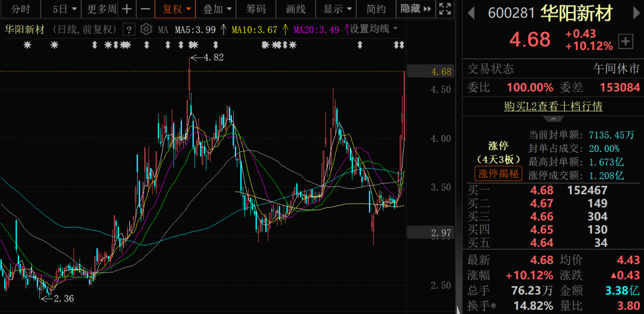Click the question mark help icon

pos(128,29)
